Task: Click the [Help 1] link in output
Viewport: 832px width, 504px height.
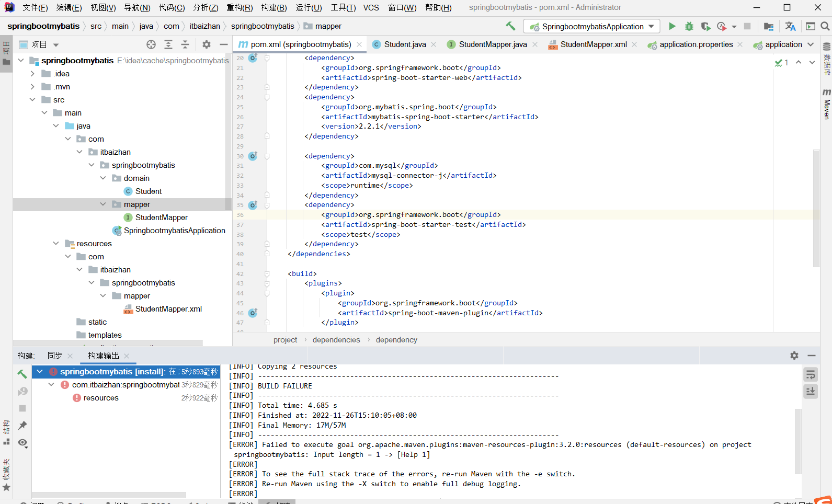Action: click(414, 454)
